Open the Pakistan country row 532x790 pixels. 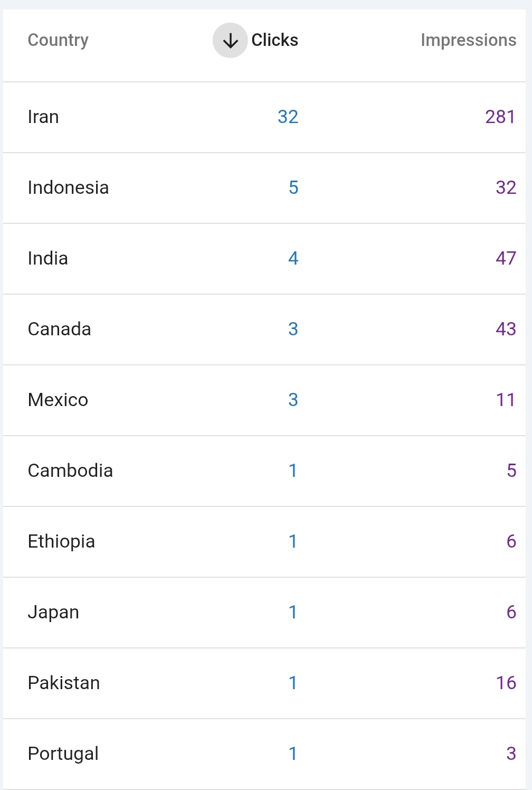[x=264, y=683]
